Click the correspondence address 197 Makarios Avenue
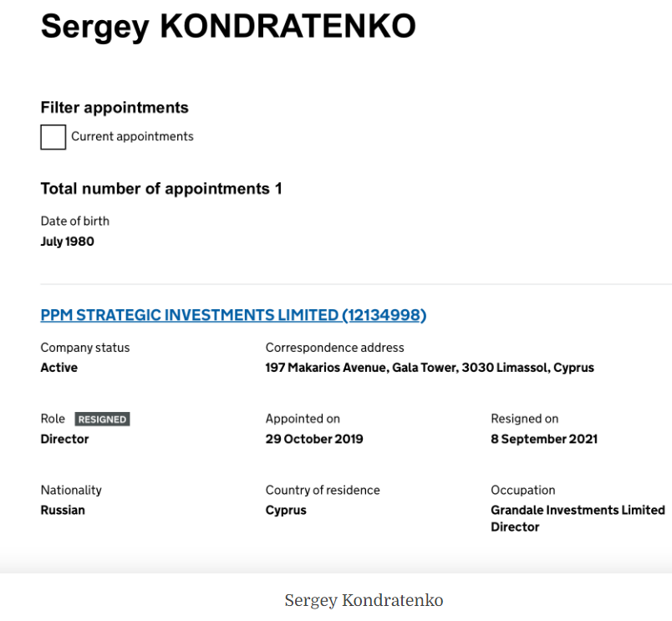Viewport: 672px width, 621px height. [x=430, y=368]
